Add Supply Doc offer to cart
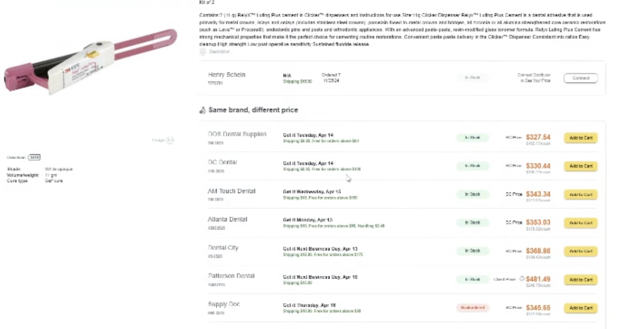This screenshot has width=644, height=329. coord(580,308)
